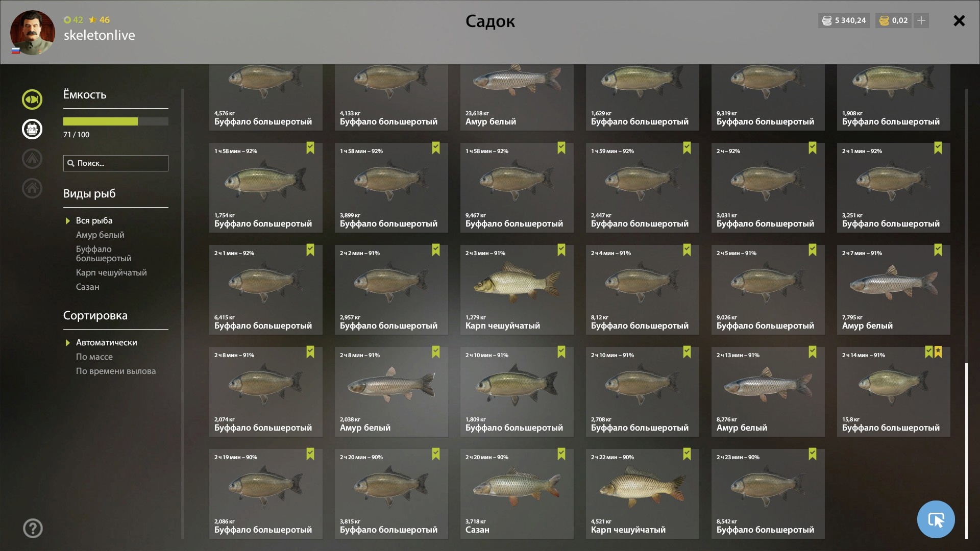
Task: Select Автоматически sorting option
Action: [106, 342]
